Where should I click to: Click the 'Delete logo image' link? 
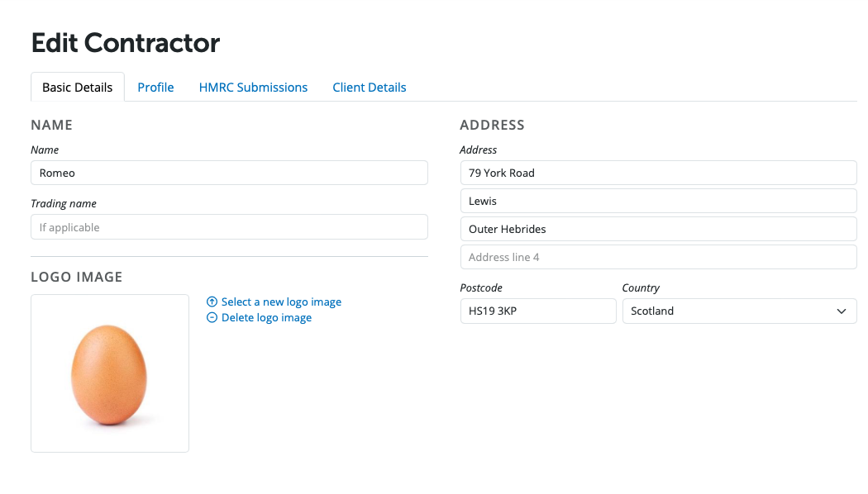point(266,318)
